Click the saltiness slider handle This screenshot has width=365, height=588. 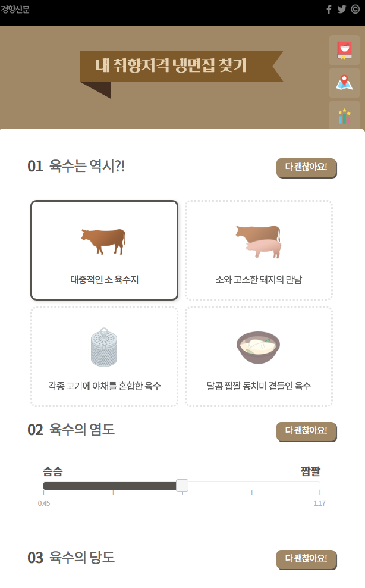tap(182, 486)
